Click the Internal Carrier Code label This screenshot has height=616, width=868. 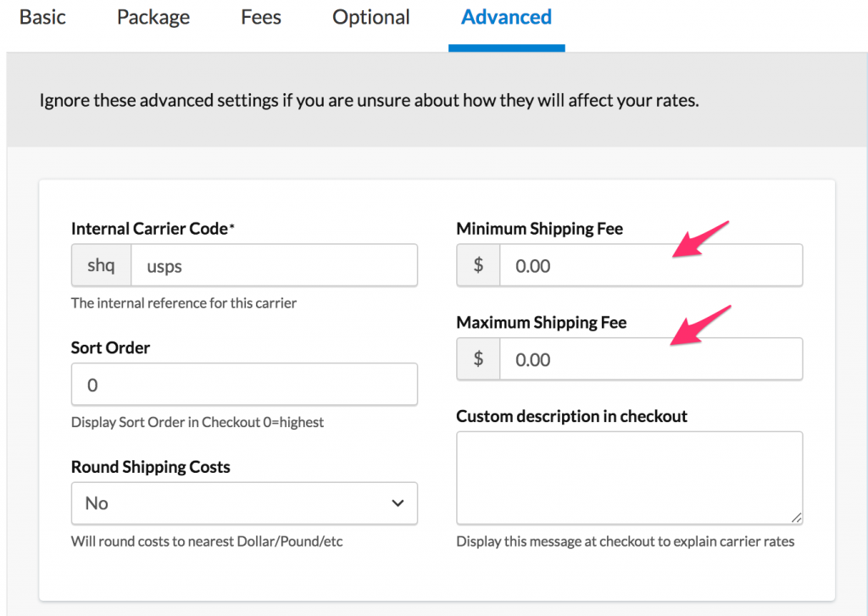(150, 229)
